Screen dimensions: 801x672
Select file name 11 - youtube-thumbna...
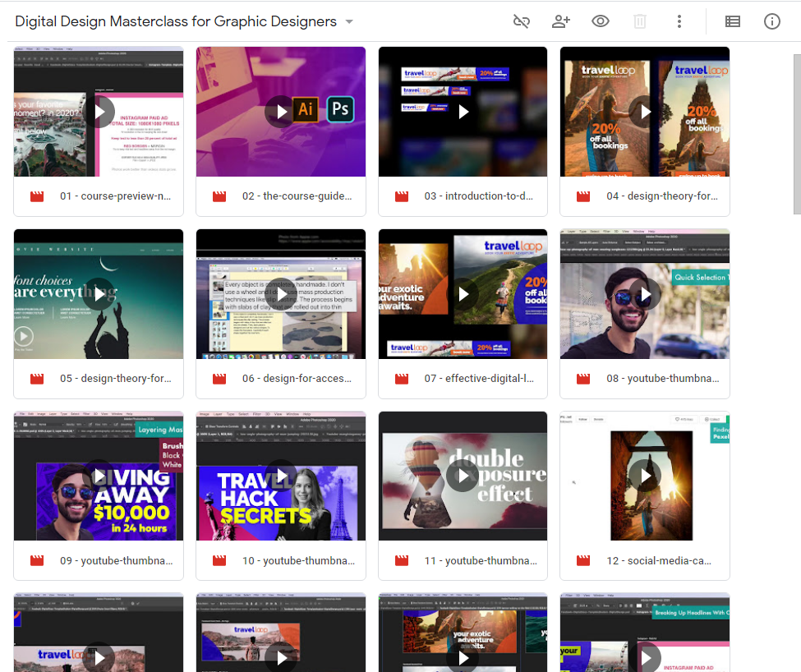tap(481, 560)
